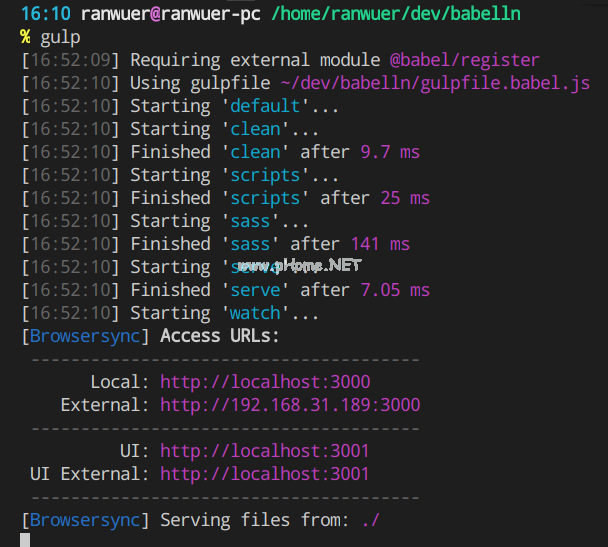
Task: Open the External URL with IP 192.168.31.189
Action: tap(290, 405)
